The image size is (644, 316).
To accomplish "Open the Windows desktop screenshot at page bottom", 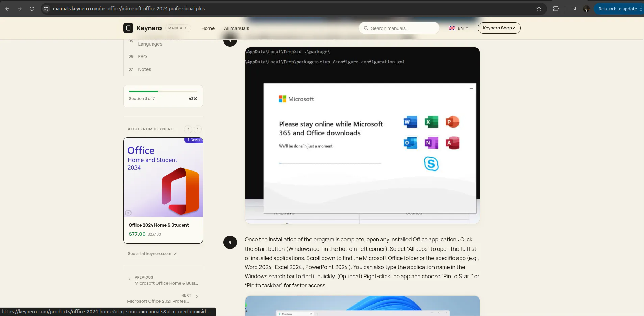I will [362, 306].
